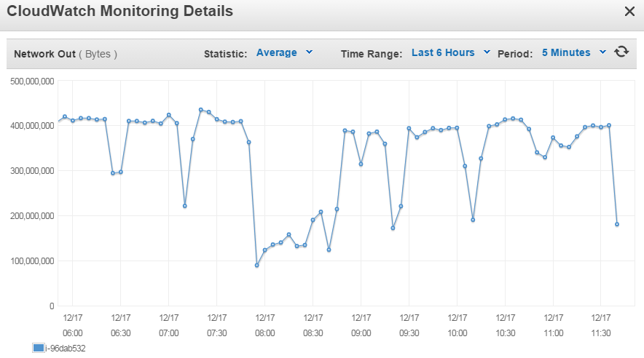
Task: Click the 500,000,000 y-axis label
Action: [x=32, y=81]
